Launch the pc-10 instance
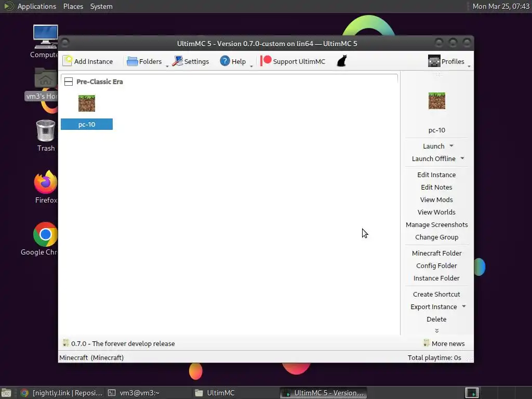 pyautogui.click(x=433, y=146)
